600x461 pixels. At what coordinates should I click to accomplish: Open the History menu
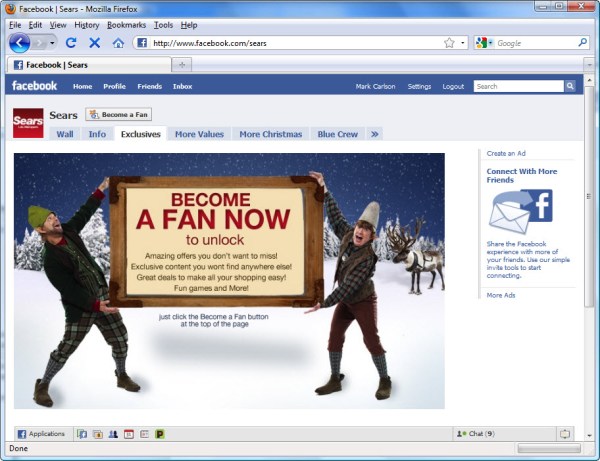tap(86, 25)
